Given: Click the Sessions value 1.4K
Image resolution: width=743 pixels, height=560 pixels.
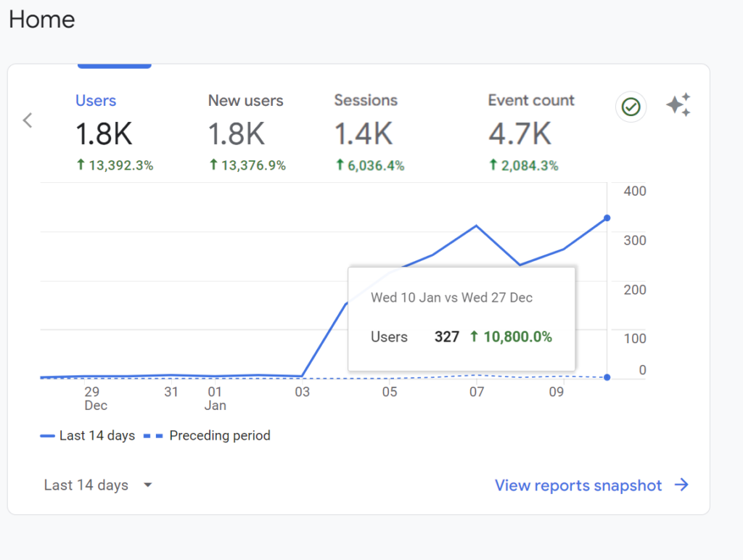Looking at the screenshot, I should pyautogui.click(x=363, y=134).
